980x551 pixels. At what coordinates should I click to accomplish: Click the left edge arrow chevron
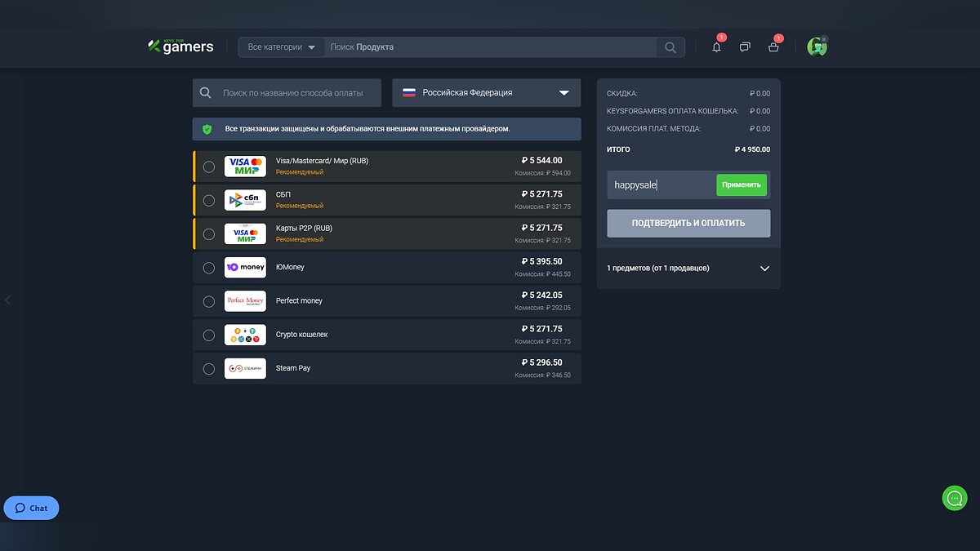click(x=8, y=300)
